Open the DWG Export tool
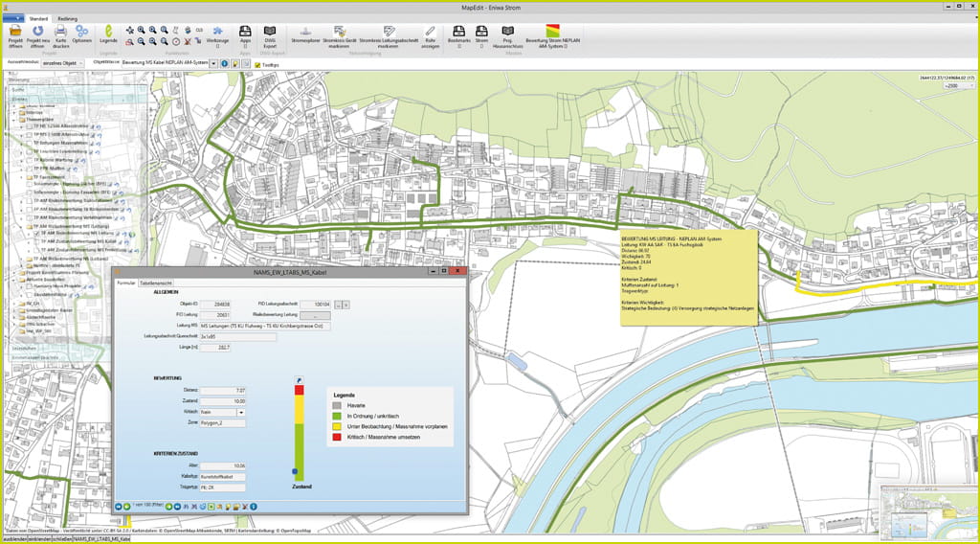The height and width of the screenshot is (544, 980). coord(270,32)
